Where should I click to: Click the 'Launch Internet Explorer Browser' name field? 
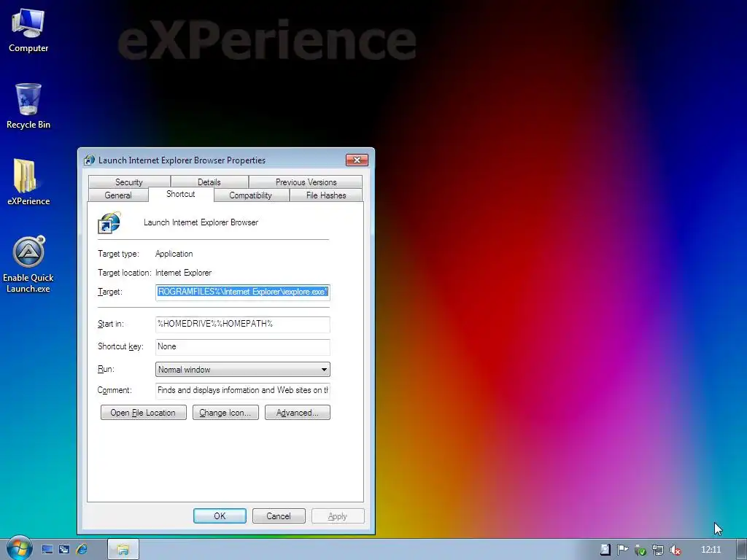(x=201, y=222)
